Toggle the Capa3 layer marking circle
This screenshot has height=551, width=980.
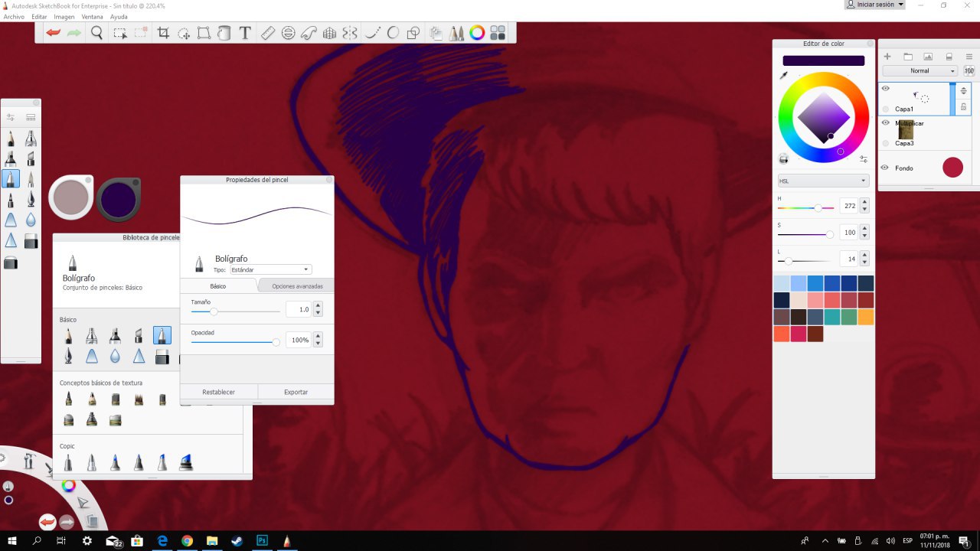pyautogui.click(x=886, y=143)
